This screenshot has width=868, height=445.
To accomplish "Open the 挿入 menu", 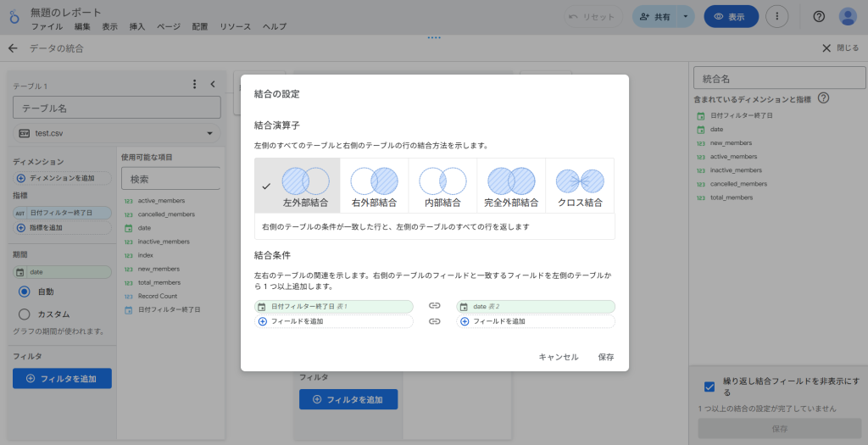I will (x=136, y=26).
